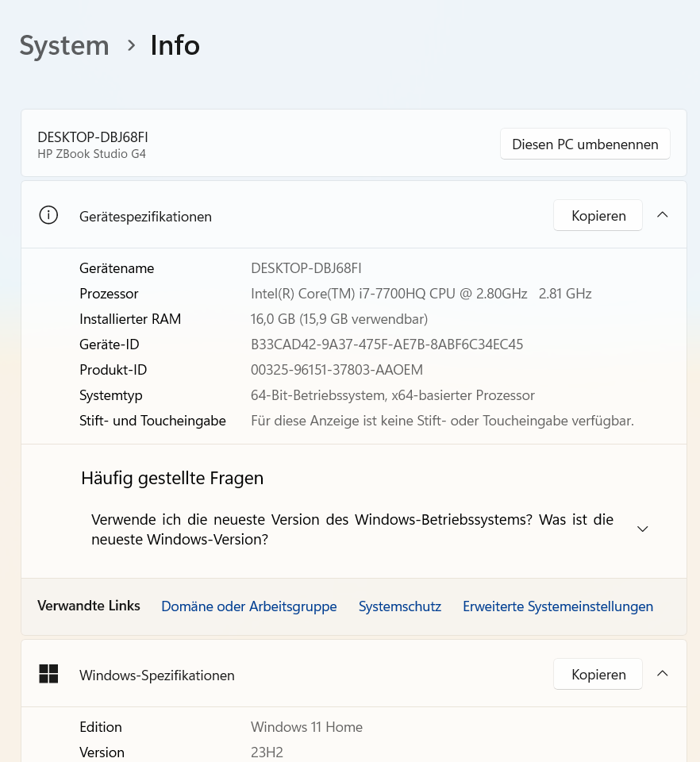Click the Edition label
The width and height of the screenshot is (700, 762).
[x=101, y=727]
